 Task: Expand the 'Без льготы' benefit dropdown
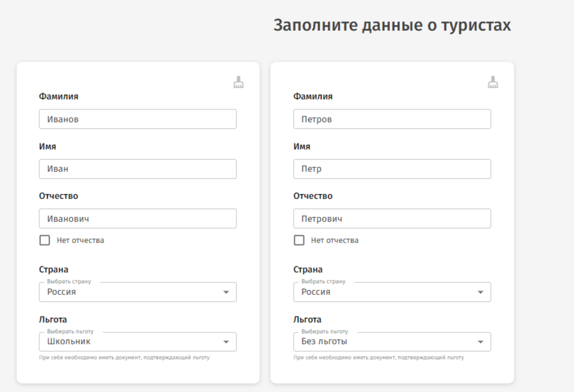(481, 342)
